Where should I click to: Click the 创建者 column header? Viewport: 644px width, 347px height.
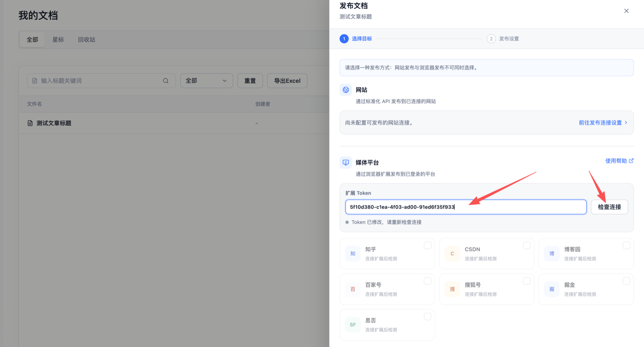pos(262,104)
